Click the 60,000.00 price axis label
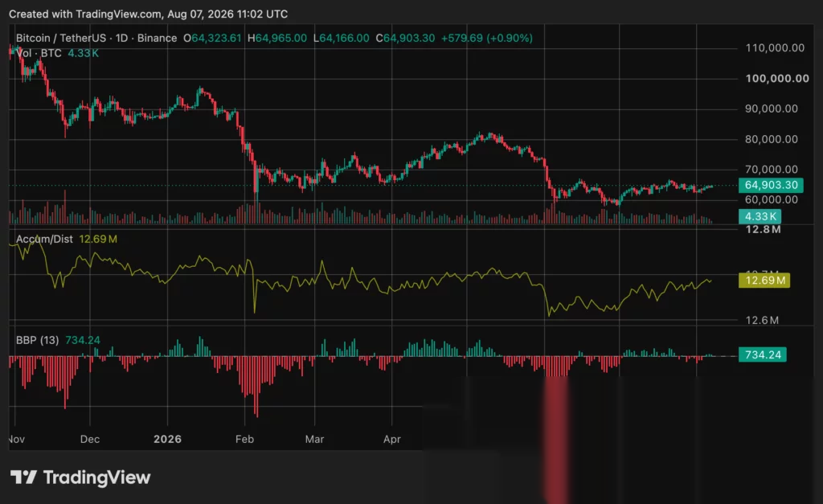Image resolution: width=823 pixels, height=504 pixels. (772, 199)
